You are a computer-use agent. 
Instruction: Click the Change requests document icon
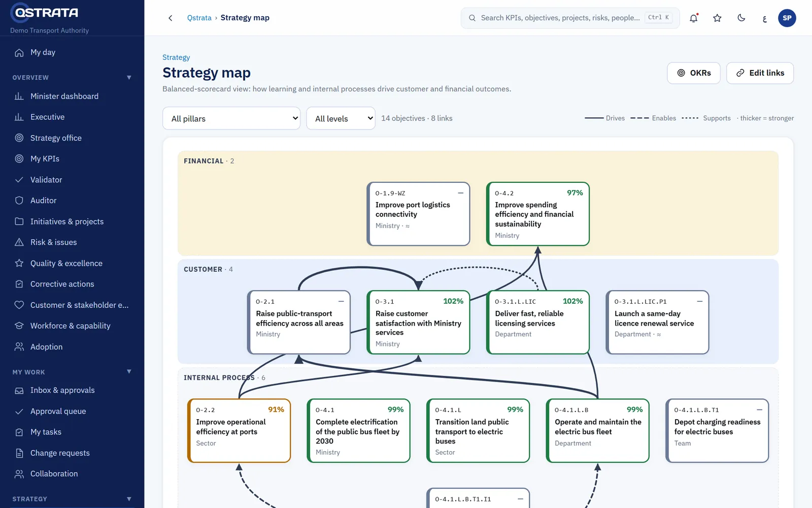point(19,453)
